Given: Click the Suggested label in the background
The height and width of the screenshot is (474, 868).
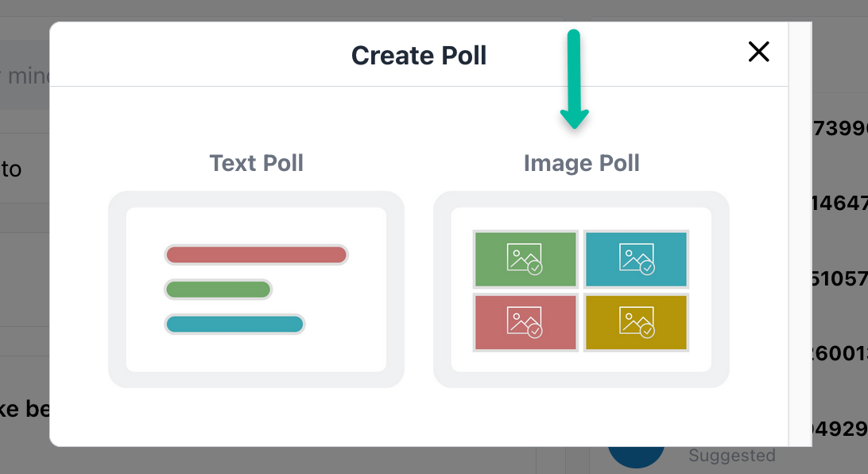Looking at the screenshot, I should (x=730, y=455).
